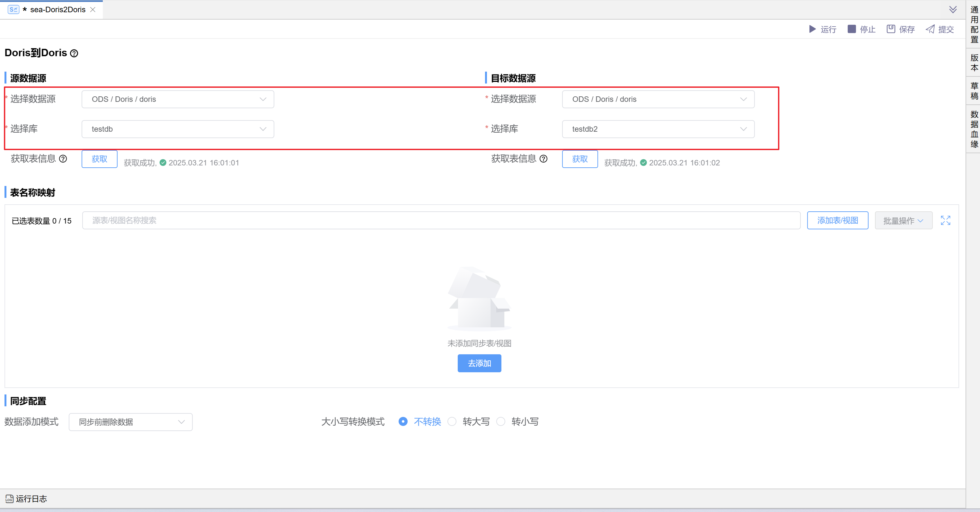Switch to the 数据血缘 side tab
This screenshot has height=512, width=980.
[x=974, y=129]
